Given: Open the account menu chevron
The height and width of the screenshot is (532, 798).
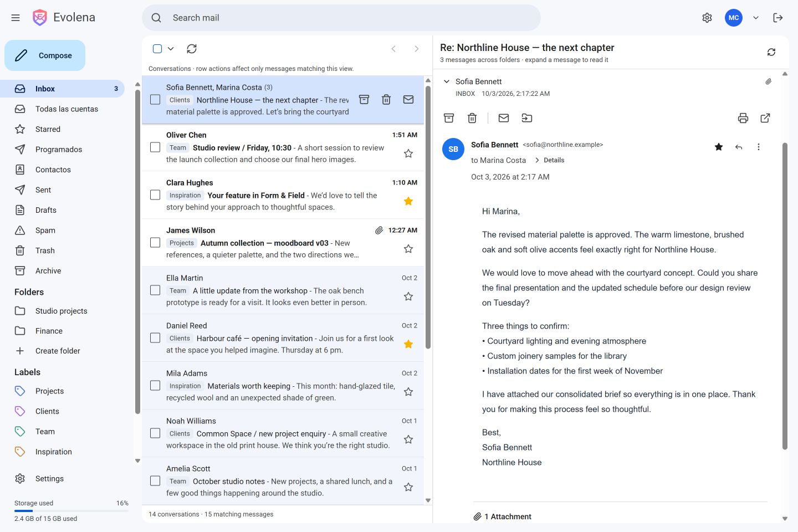Looking at the screenshot, I should coord(756,18).
